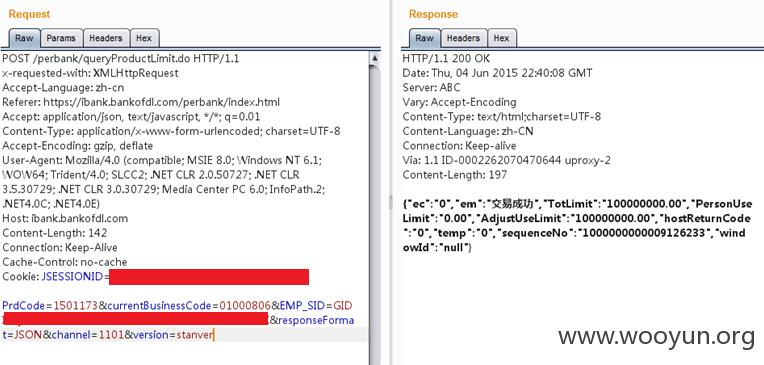Click the Content-Language: zh-CN response line
Screen dimensions: 764x365
[468, 131]
